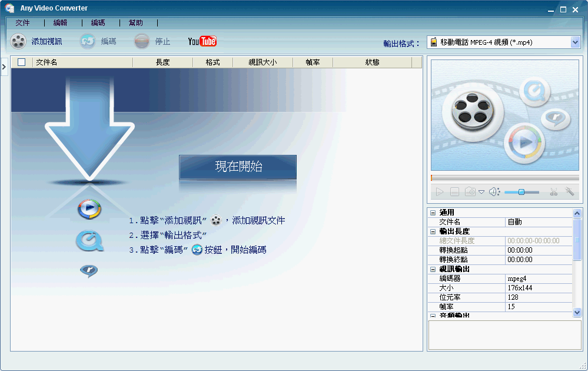
Task: Open the YouTube logo button
Action: [202, 41]
